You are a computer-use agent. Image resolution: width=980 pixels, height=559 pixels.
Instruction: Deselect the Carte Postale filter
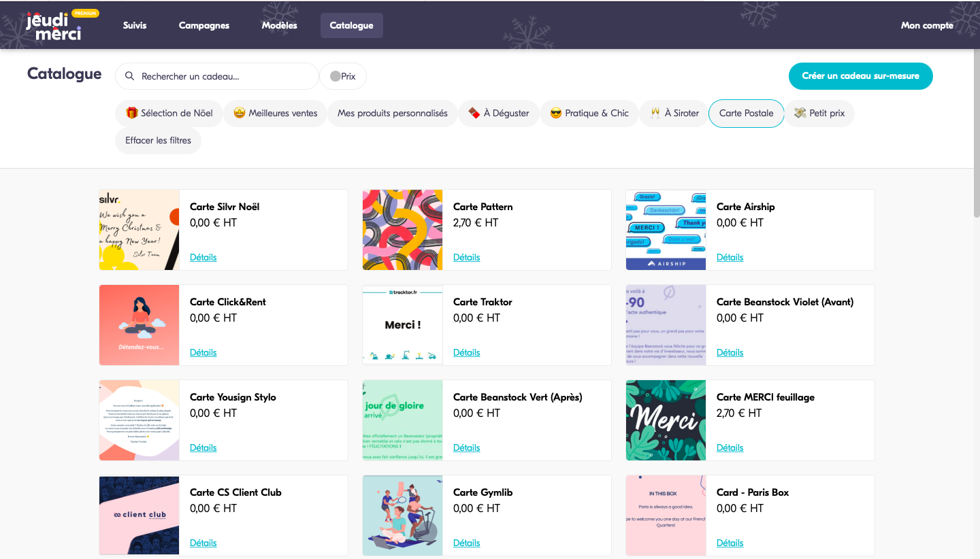[747, 113]
